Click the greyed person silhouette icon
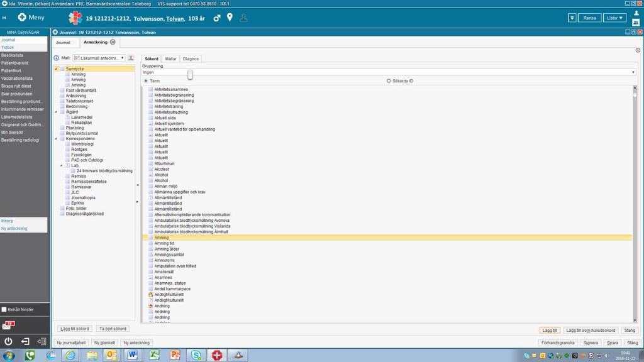 tap(243, 18)
